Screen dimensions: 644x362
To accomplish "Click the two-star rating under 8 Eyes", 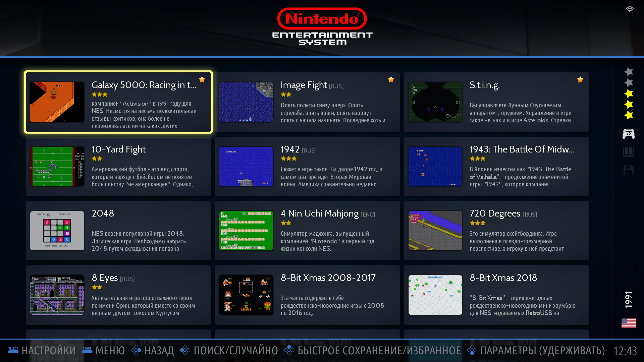I will pos(97,287).
